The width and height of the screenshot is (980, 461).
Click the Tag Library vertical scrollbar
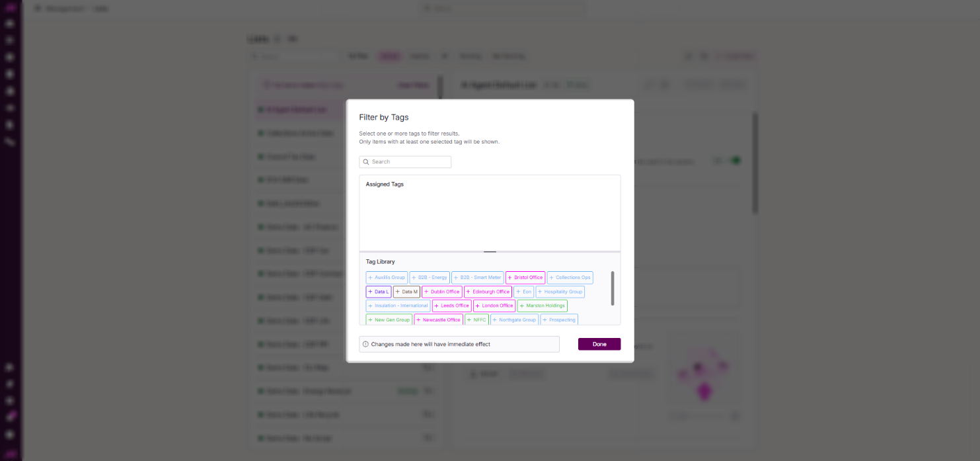click(x=613, y=288)
